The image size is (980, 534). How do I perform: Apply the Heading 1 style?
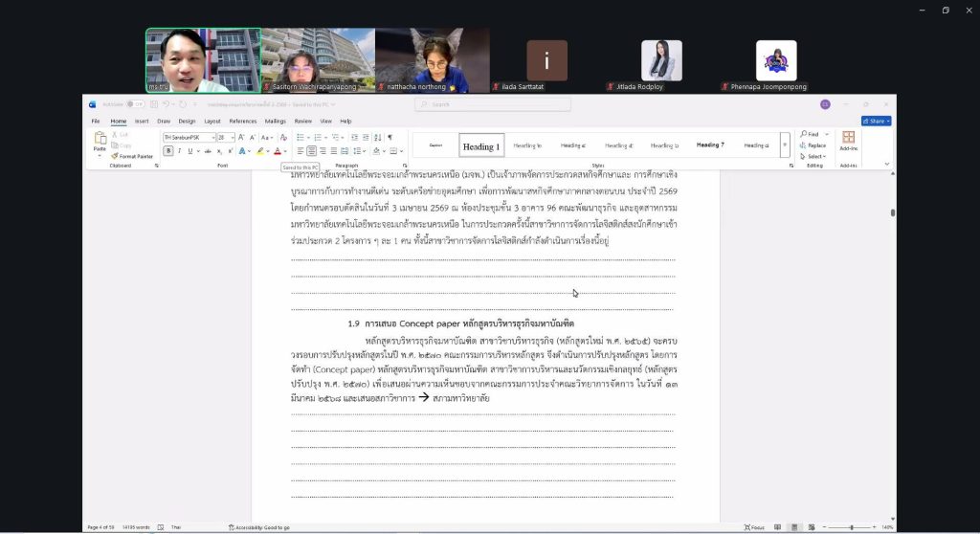(x=481, y=145)
